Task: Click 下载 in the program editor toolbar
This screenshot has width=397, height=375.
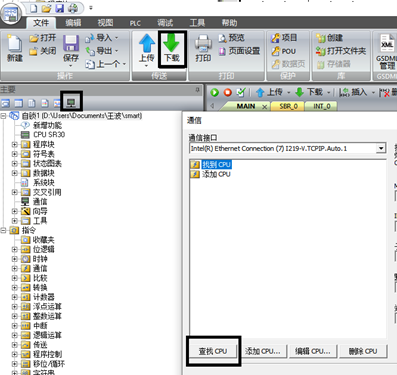Action: [309, 92]
